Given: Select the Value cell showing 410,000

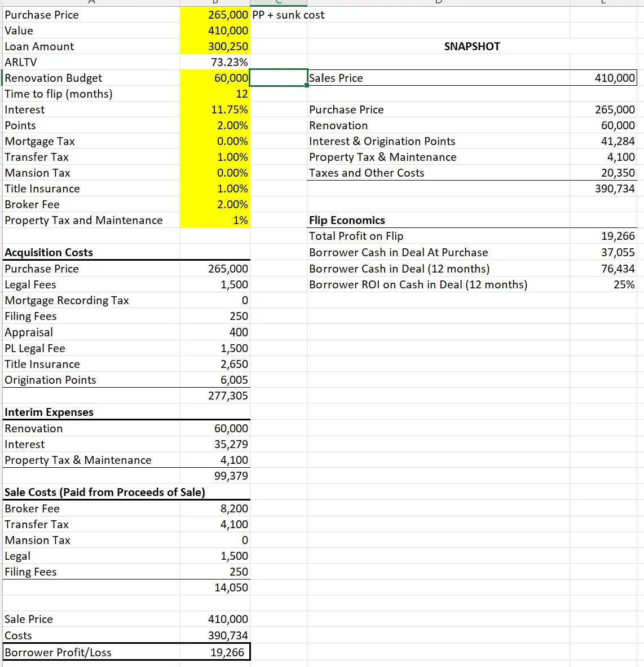Looking at the screenshot, I should pyautogui.click(x=215, y=30).
